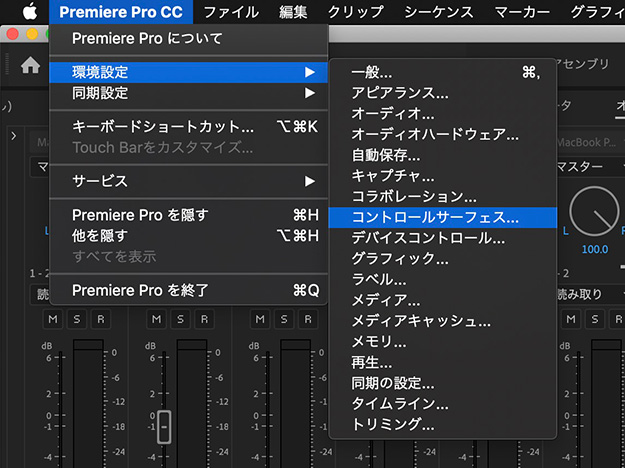
Task: Enable record on the second mixer track
Action: (x=203, y=319)
